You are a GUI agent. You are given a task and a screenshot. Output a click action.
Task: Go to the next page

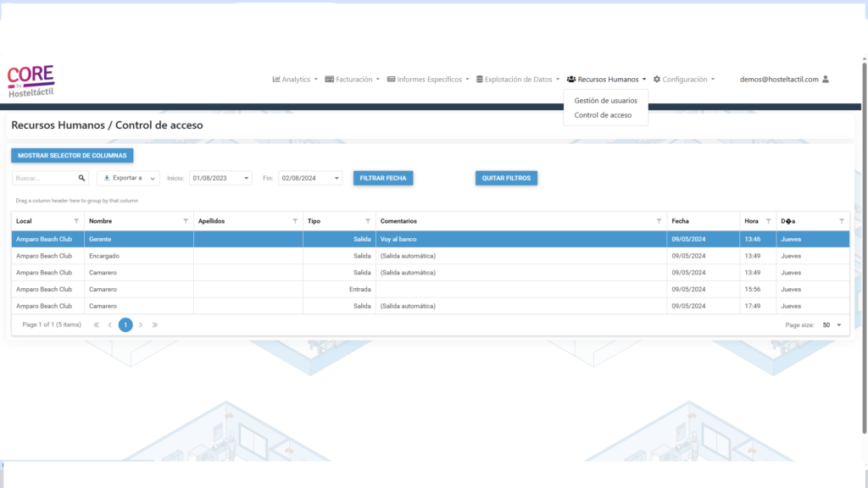pos(141,324)
